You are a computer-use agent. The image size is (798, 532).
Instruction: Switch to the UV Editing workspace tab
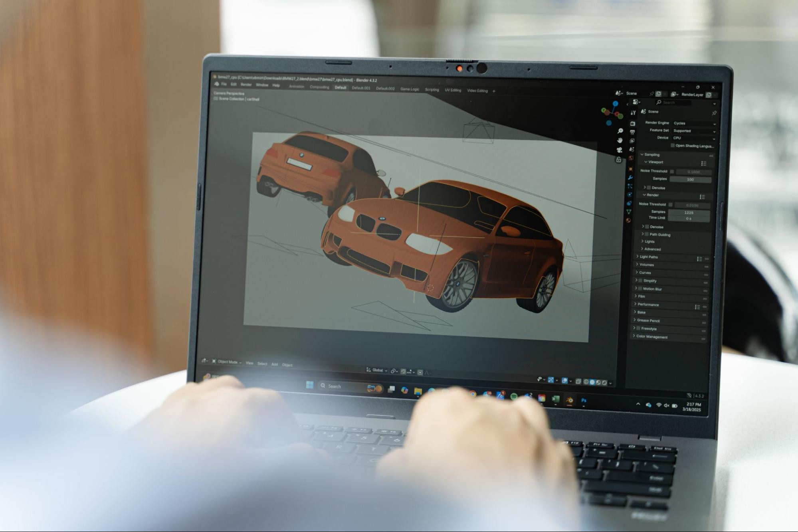click(x=453, y=90)
